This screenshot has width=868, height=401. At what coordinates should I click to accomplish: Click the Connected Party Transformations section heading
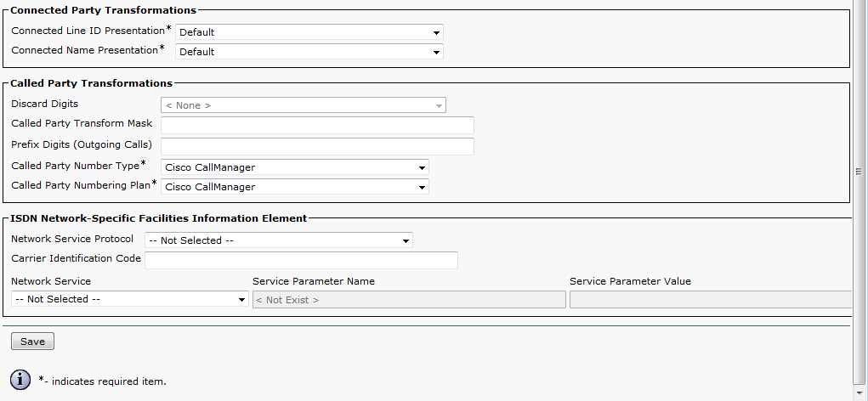tap(103, 10)
